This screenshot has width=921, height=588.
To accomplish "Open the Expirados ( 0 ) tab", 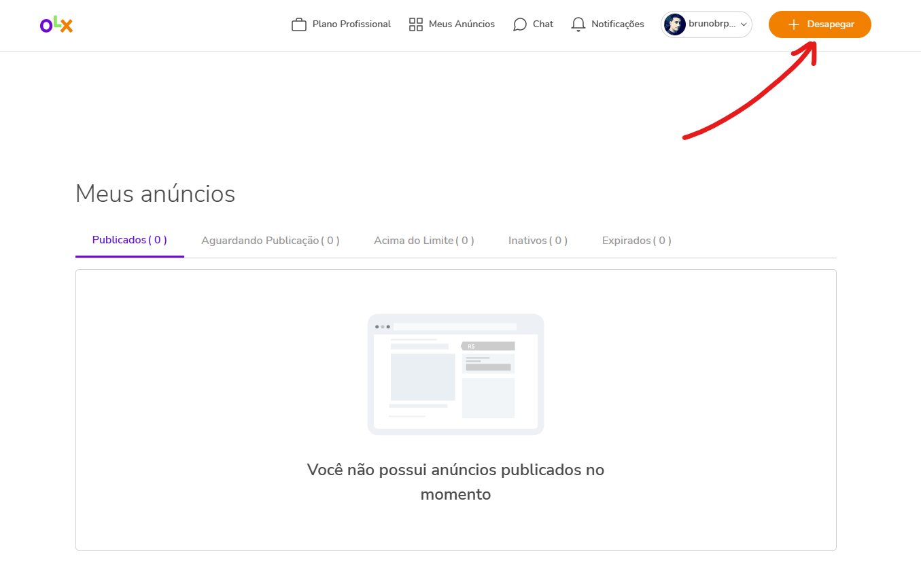I will 637,241.
